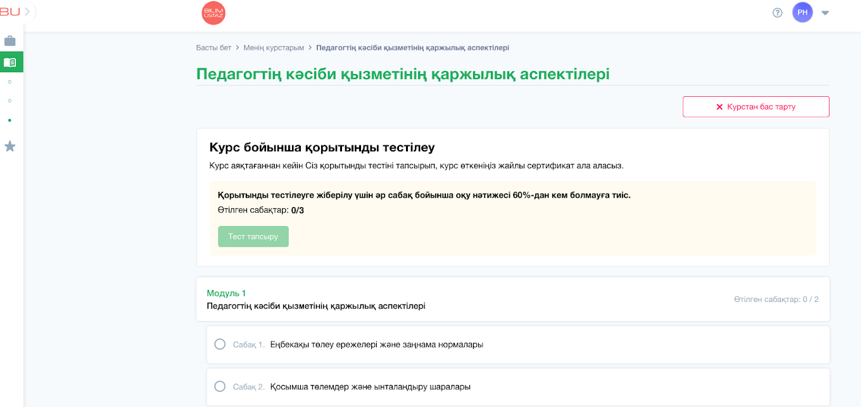Select the circle next to Сабақ 2
The height and width of the screenshot is (407, 861).
click(220, 386)
